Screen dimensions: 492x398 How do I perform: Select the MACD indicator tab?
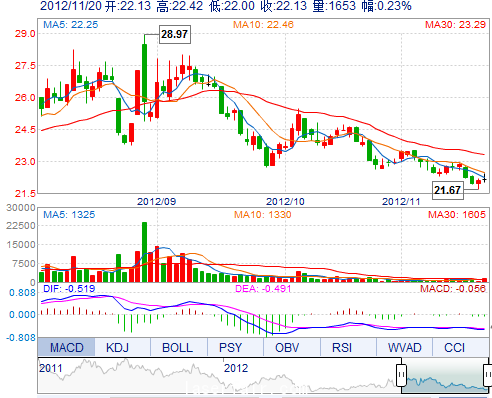66,347
